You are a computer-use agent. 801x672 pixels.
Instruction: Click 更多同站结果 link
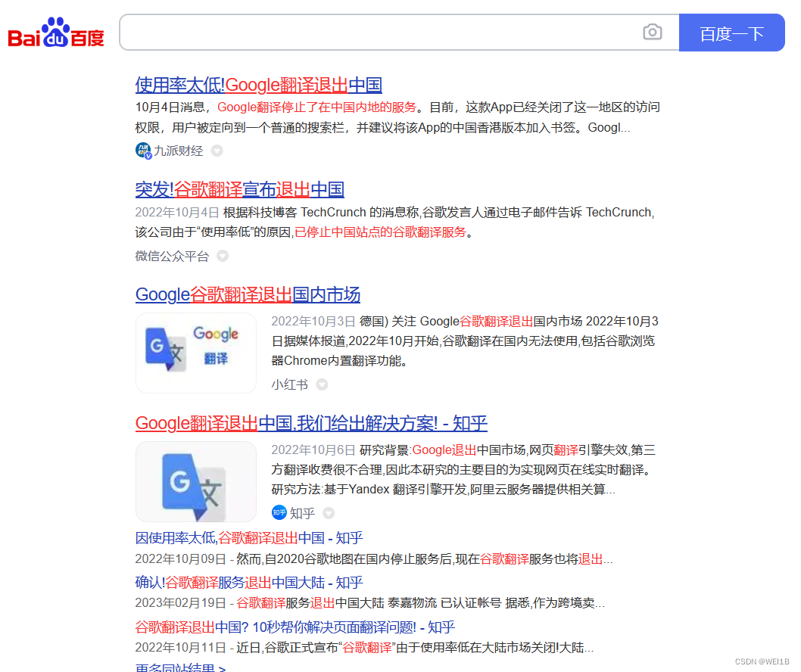[180, 667]
